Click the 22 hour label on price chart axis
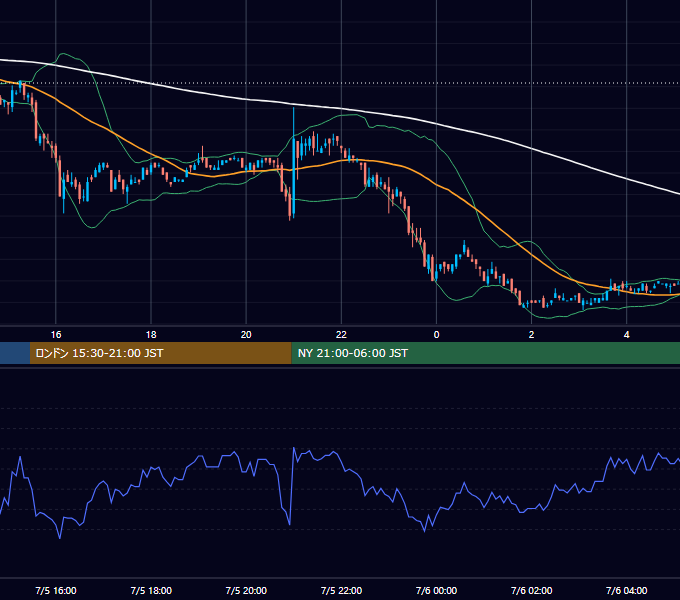680x600 pixels. [341, 335]
